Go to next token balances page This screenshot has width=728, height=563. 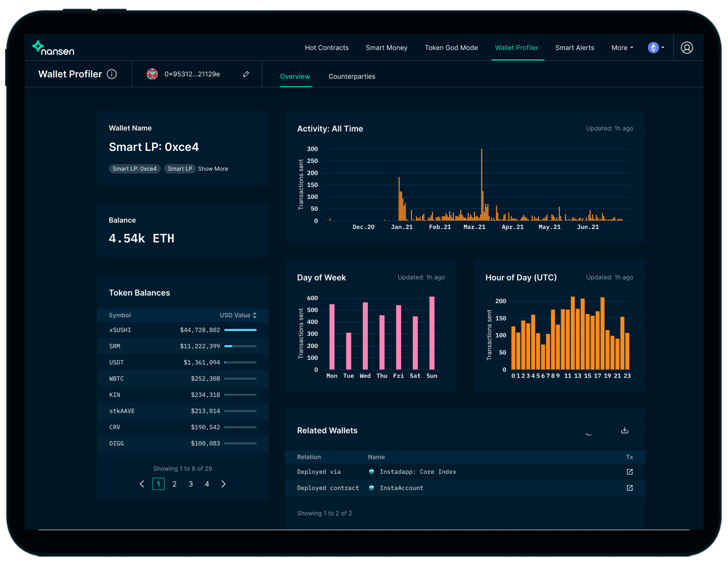223,484
